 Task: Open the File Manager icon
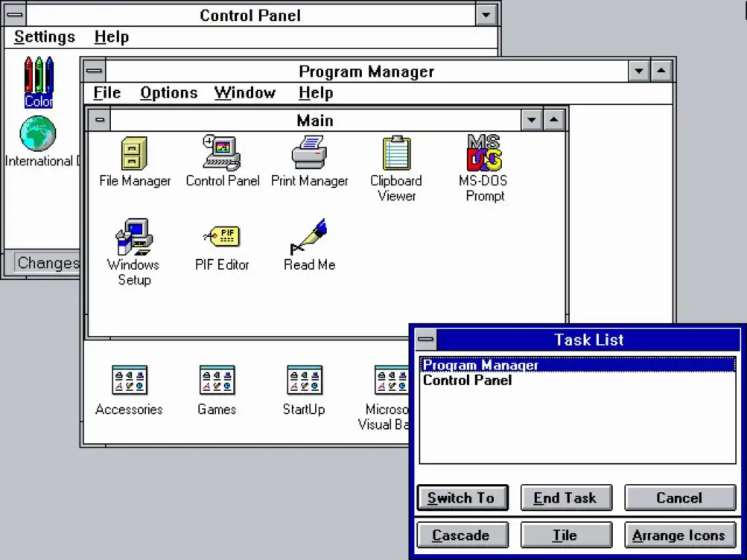click(x=134, y=153)
